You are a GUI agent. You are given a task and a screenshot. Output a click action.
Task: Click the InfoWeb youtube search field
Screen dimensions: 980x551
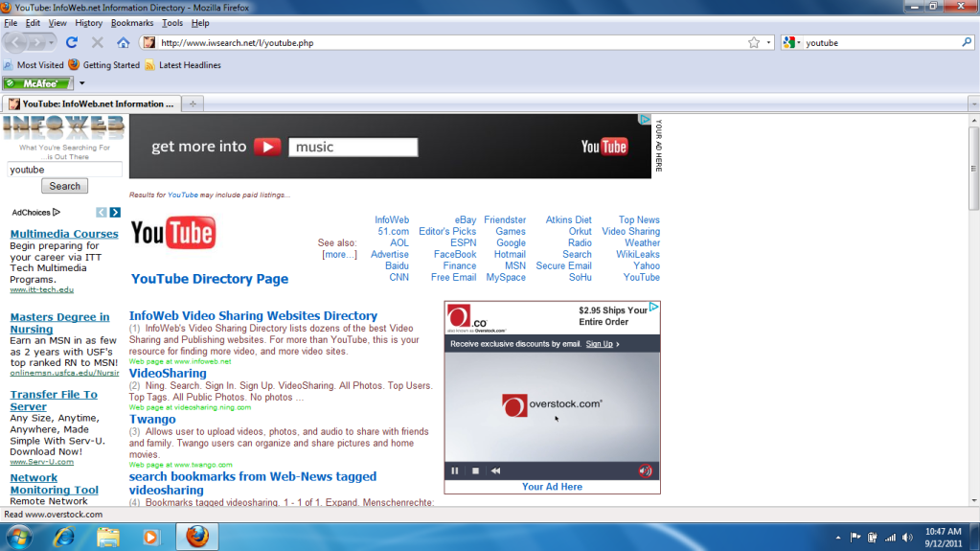[64, 170]
